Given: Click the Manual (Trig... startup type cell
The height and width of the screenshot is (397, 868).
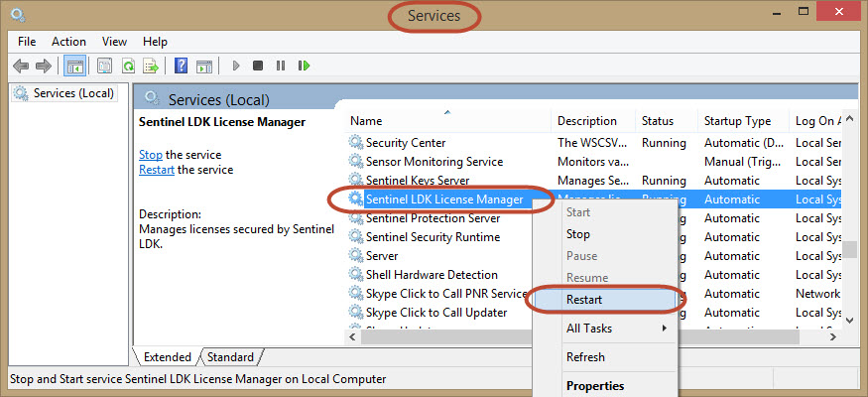Looking at the screenshot, I should click(x=743, y=162).
